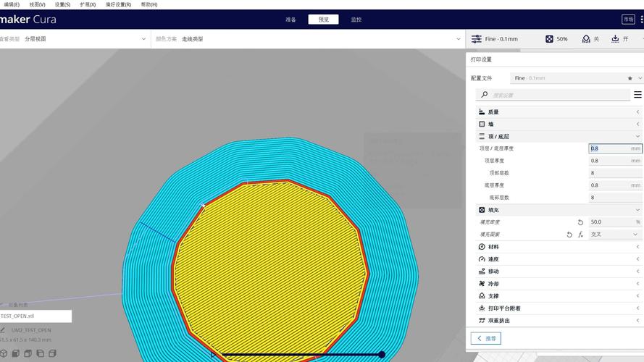Click the top view cube icon
Screen dimensions: 644x362
tap(28, 353)
